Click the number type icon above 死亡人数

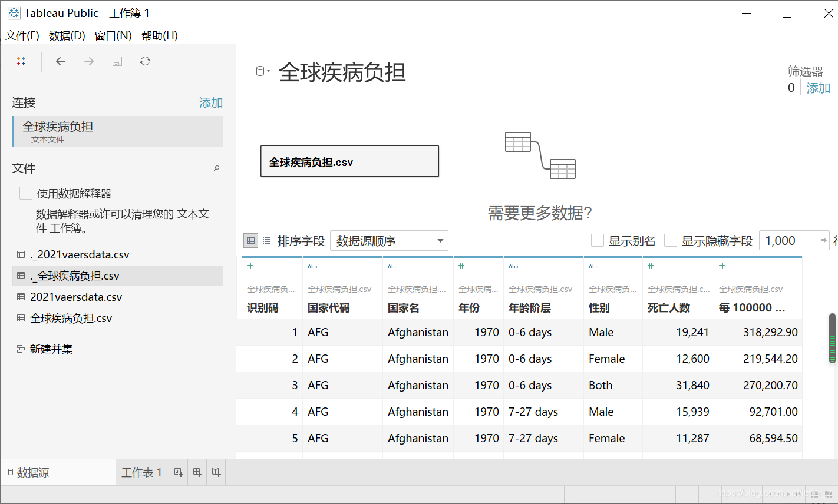point(651,266)
